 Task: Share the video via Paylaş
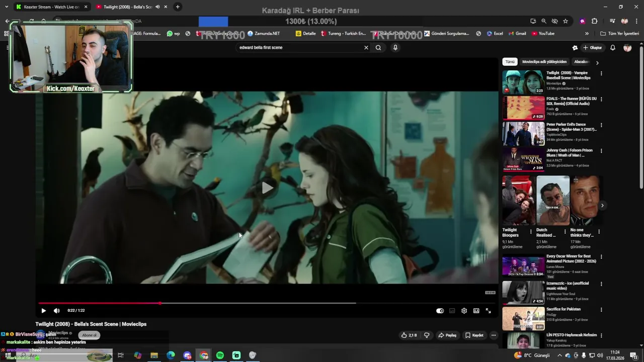coord(447,335)
